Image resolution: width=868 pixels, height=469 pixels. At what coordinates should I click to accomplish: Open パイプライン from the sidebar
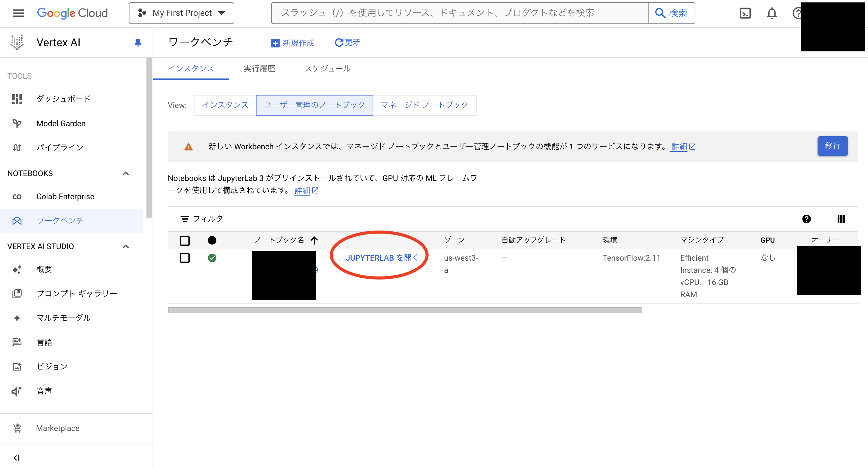coord(60,147)
